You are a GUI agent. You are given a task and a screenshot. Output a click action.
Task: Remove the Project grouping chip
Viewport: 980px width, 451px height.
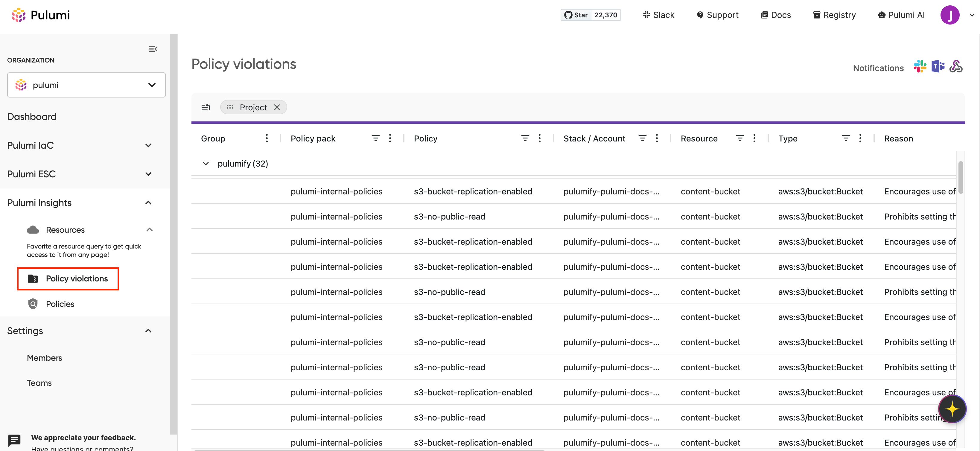pyautogui.click(x=277, y=107)
